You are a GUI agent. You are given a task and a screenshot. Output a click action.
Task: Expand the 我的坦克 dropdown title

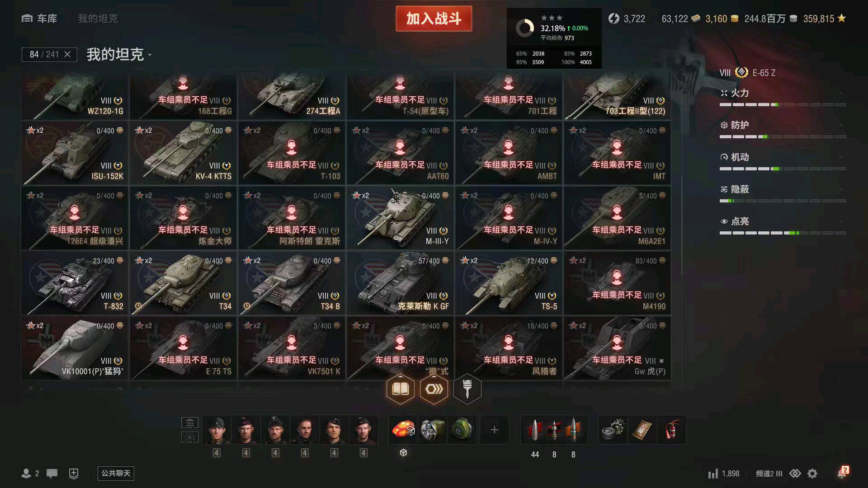tap(119, 55)
